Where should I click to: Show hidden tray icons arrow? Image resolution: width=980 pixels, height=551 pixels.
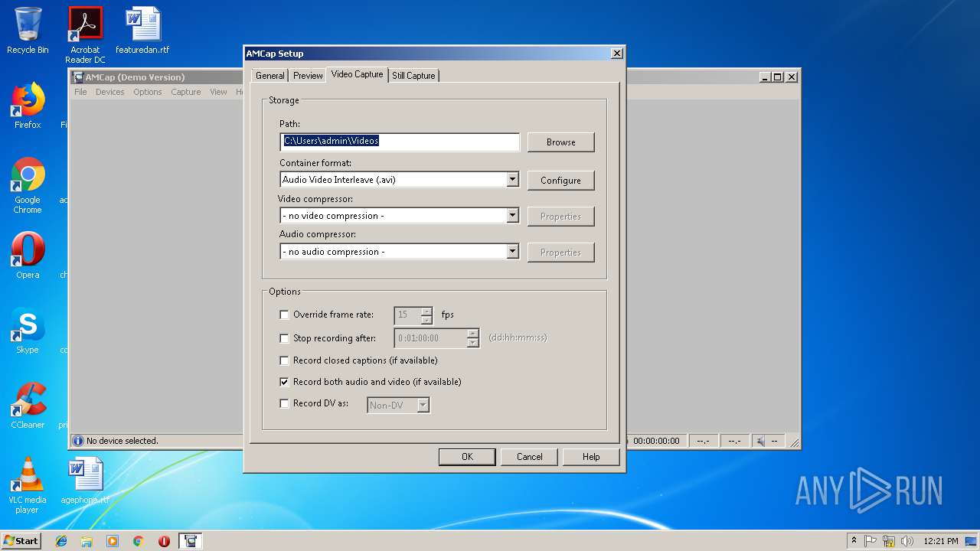[x=854, y=541]
